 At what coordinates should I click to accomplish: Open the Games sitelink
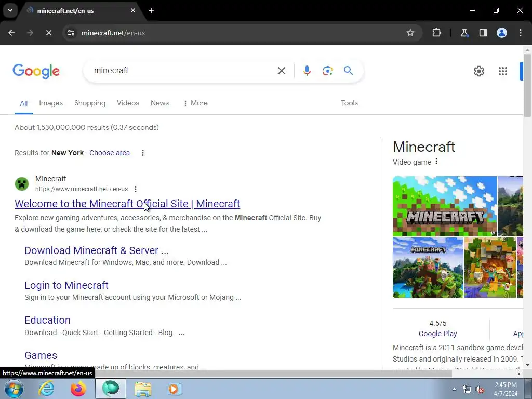tap(41, 355)
